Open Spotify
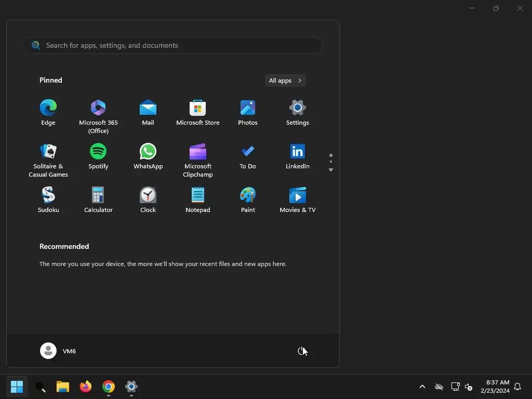This screenshot has height=399, width=532. (98, 156)
